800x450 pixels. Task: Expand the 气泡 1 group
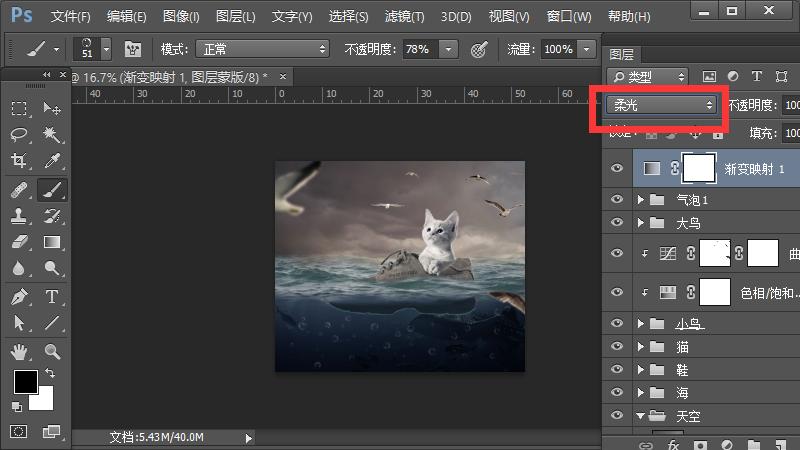tap(641, 199)
